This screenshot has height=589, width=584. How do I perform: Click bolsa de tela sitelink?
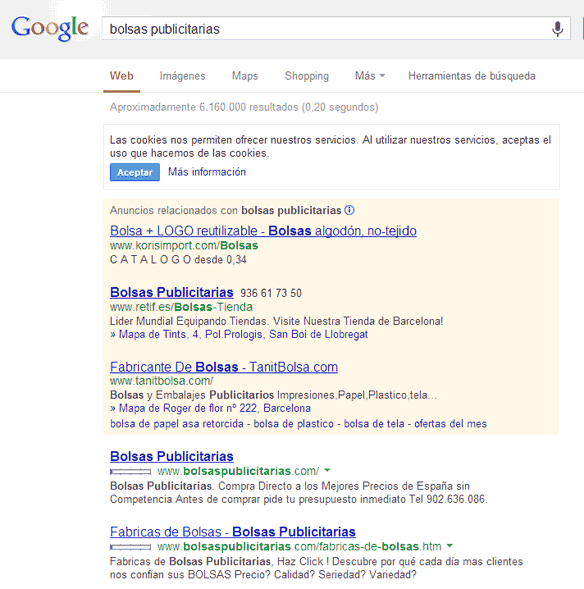click(374, 424)
